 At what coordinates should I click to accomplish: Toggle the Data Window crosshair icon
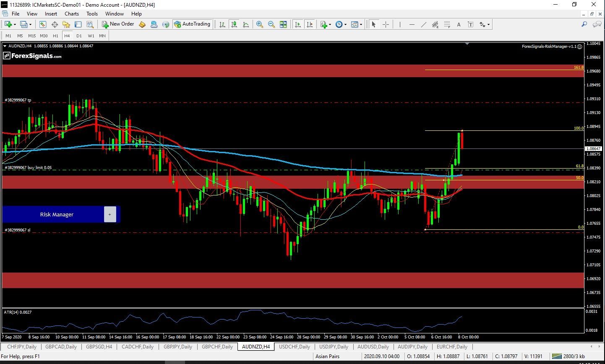tap(55, 24)
